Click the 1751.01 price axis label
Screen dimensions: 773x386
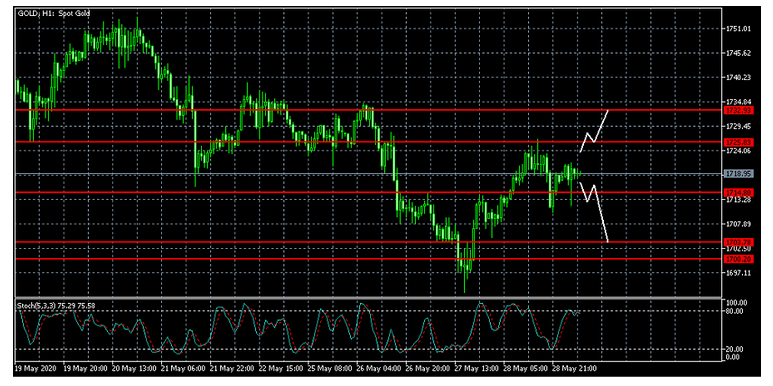tap(738, 29)
